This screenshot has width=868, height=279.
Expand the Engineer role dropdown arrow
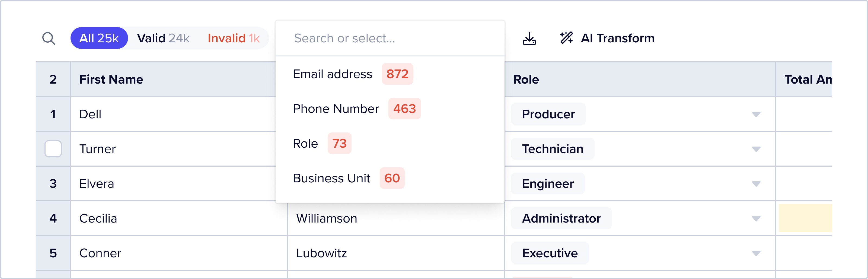756,184
